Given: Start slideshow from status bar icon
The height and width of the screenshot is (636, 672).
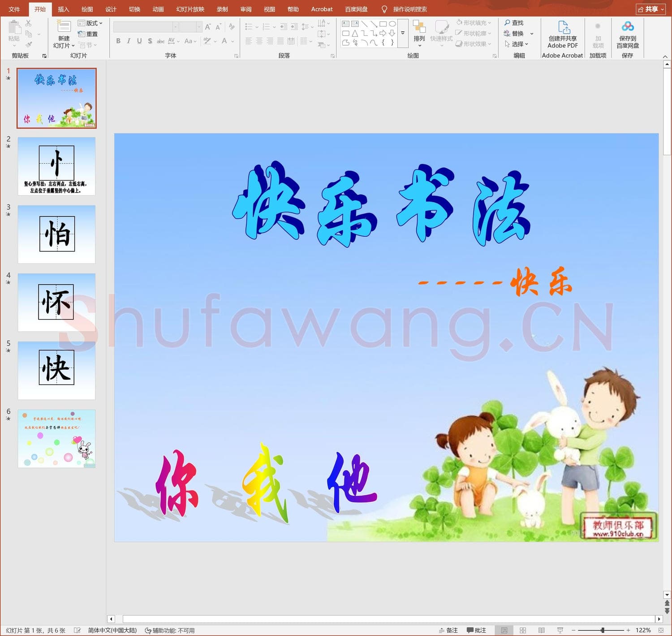Looking at the screenshot, I should pos(560,630).
